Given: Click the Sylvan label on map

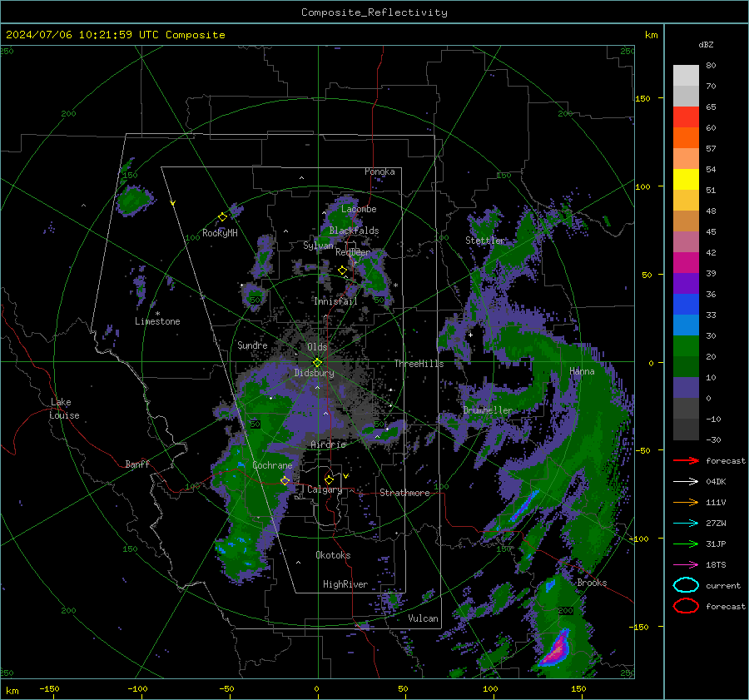Looking at the screenshot, I should 318,246.
